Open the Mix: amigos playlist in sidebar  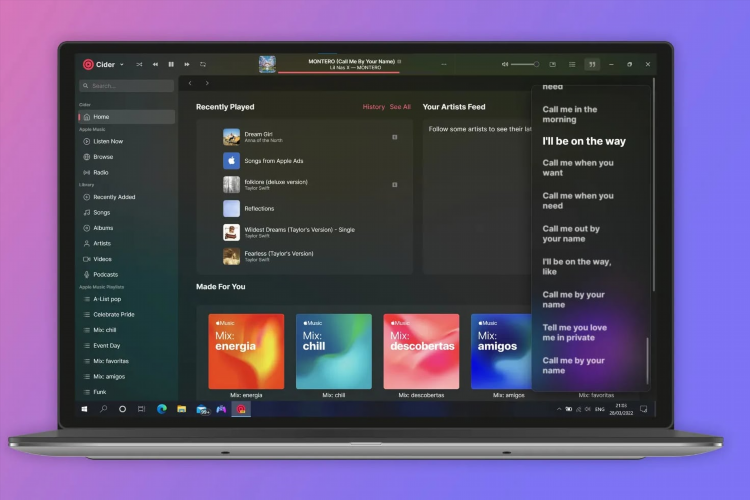pos(126,377)
